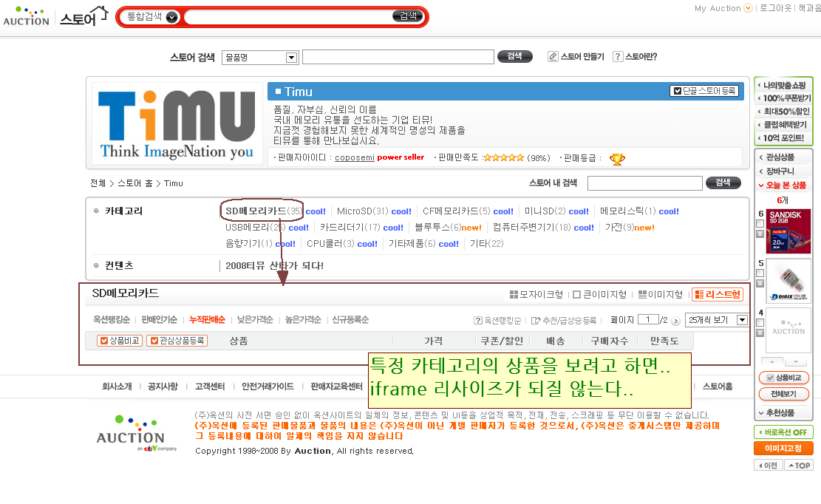Expand 나의맞춤쇼핑 in sidebar
821x504 pixels.
pos(783,85)
